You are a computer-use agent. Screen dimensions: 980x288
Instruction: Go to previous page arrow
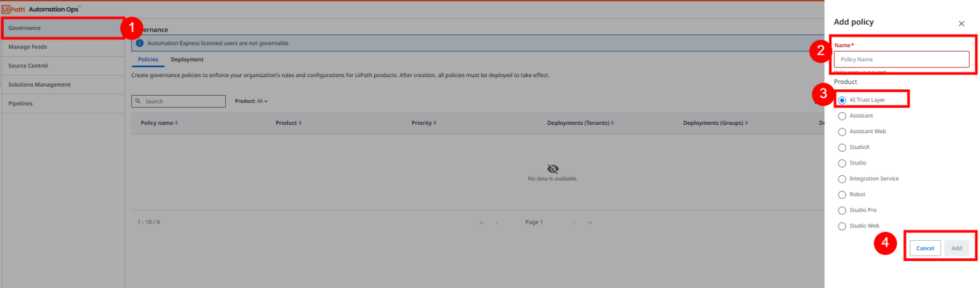pyautogui.click(x=497, y=222)
